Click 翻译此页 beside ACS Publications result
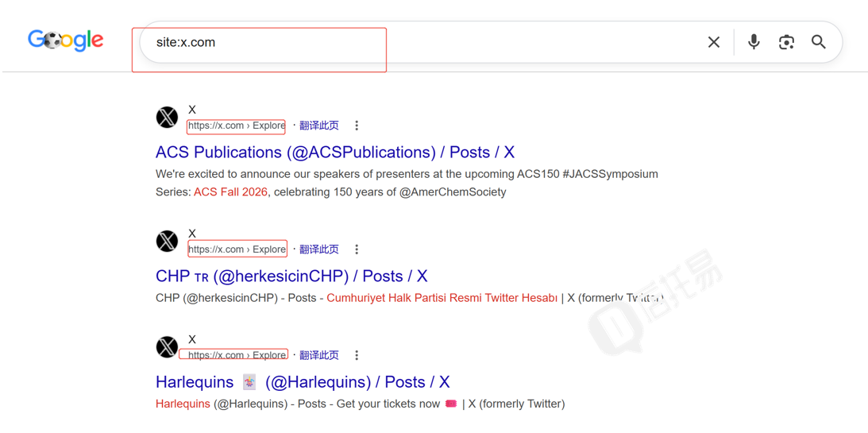 point(319,126)
